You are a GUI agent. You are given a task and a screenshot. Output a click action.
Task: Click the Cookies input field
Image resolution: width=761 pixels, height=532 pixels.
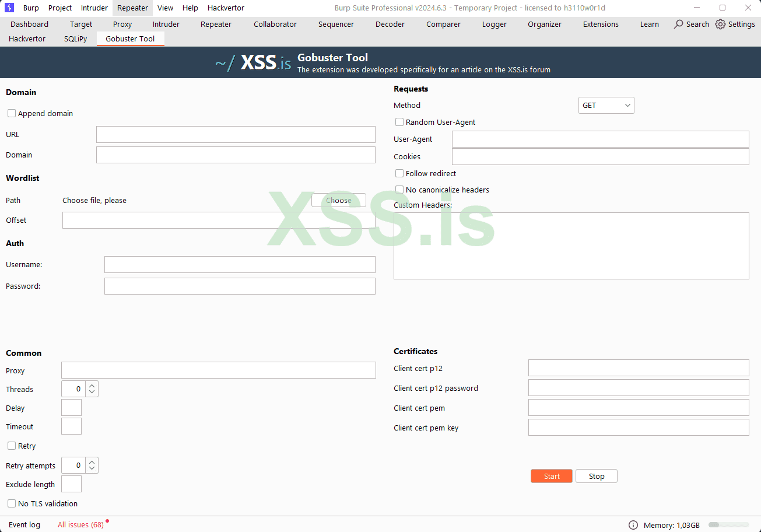(601, 156)
